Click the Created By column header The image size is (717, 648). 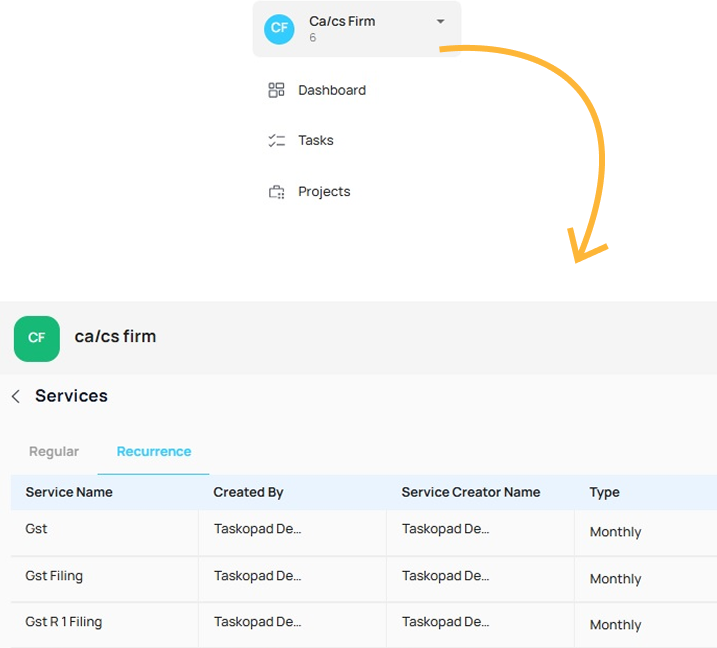pos(248,492)
